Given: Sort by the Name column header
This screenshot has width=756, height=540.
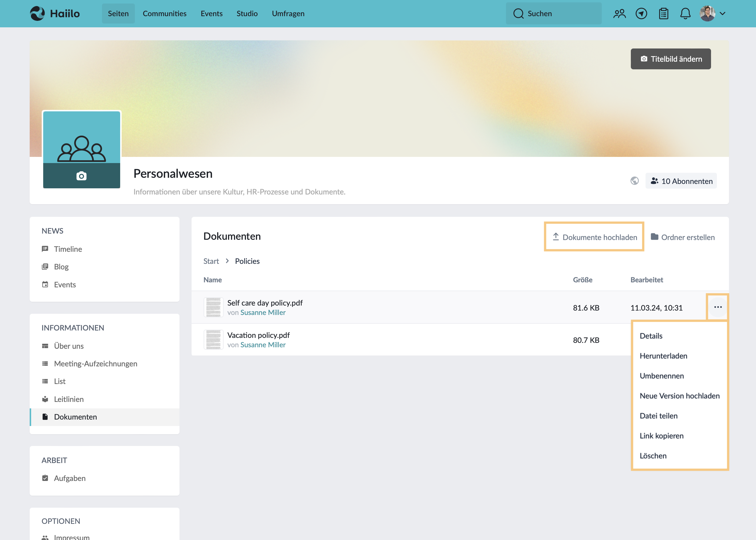Looking at the screenshot, I should (x=212, y=280).
